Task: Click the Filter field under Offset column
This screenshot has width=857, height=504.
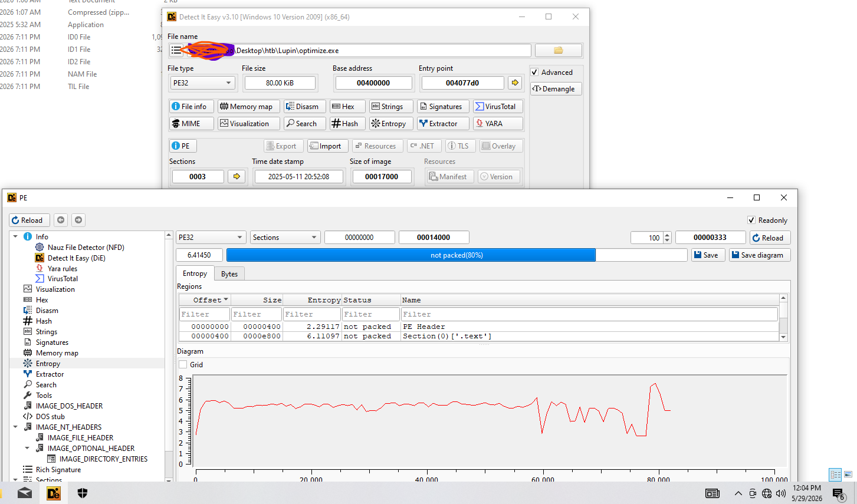Action: [x=204, y=314]
